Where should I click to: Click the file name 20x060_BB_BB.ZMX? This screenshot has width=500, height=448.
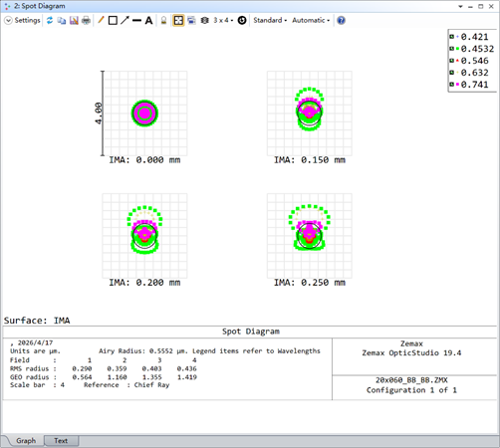point(411,380)
